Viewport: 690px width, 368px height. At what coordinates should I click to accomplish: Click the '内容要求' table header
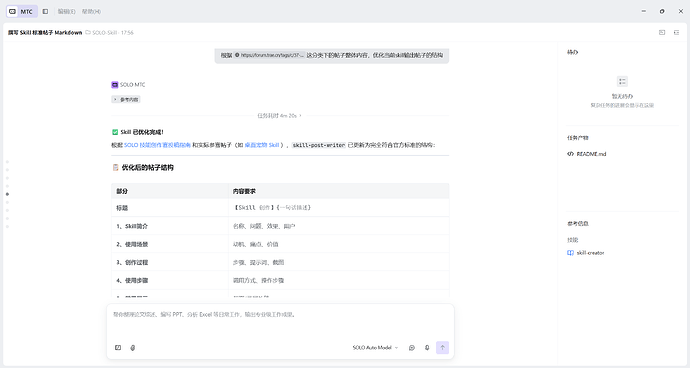(339, 191)
